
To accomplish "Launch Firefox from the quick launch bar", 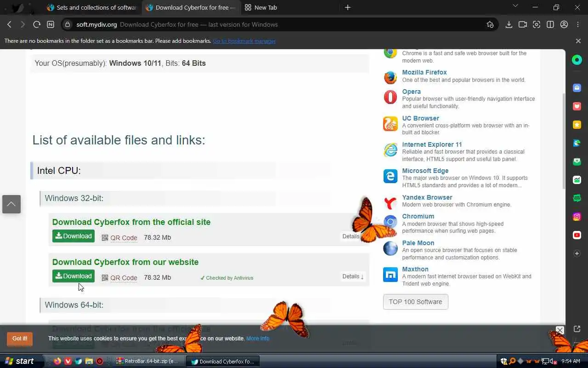I will (57, 361).
